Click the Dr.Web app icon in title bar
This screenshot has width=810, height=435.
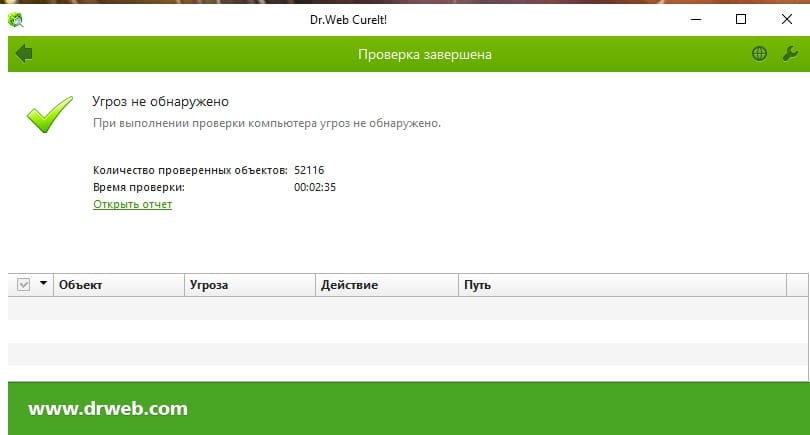[x=17, y=19]
